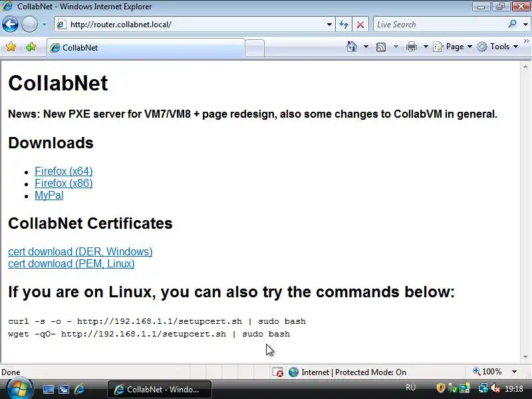The image size is (532, 399).
Task: Expand the Print options dropdown arrow
Action: (x=426, y=47)
